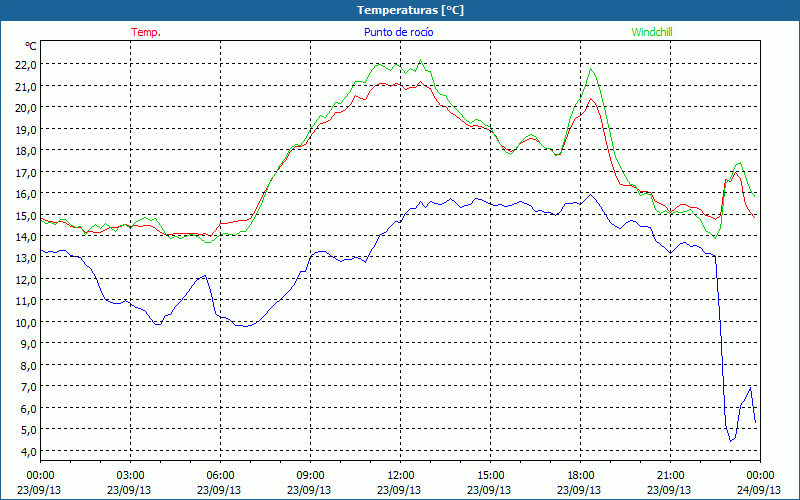
Task: Click the '12:00' time axis label
Action: [401, 476]
